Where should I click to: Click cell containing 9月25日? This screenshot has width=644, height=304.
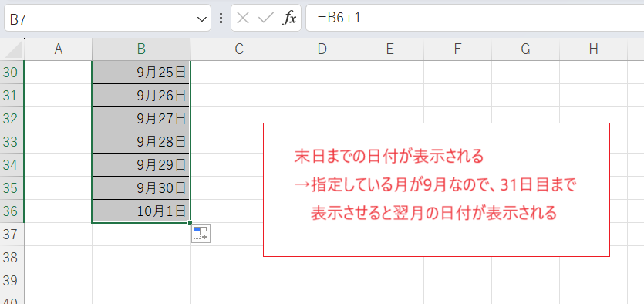tap(141, 73)
